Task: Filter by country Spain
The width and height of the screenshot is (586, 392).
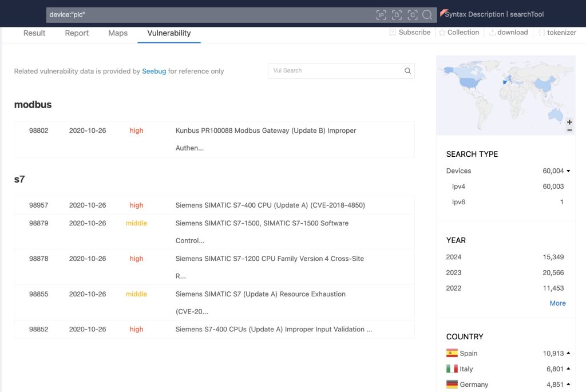Action: [468, 353]
